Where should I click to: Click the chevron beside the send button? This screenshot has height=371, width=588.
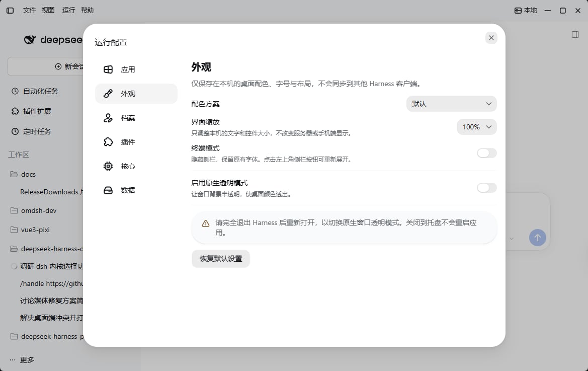(511, 239)
